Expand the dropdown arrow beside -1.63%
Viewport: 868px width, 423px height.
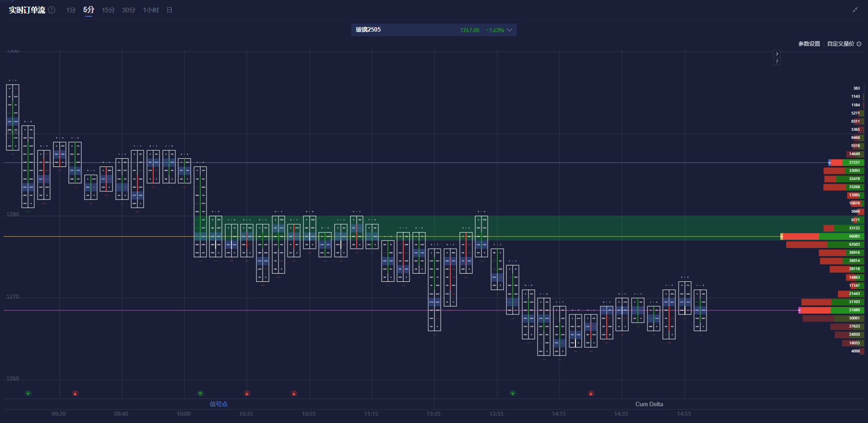509,30
